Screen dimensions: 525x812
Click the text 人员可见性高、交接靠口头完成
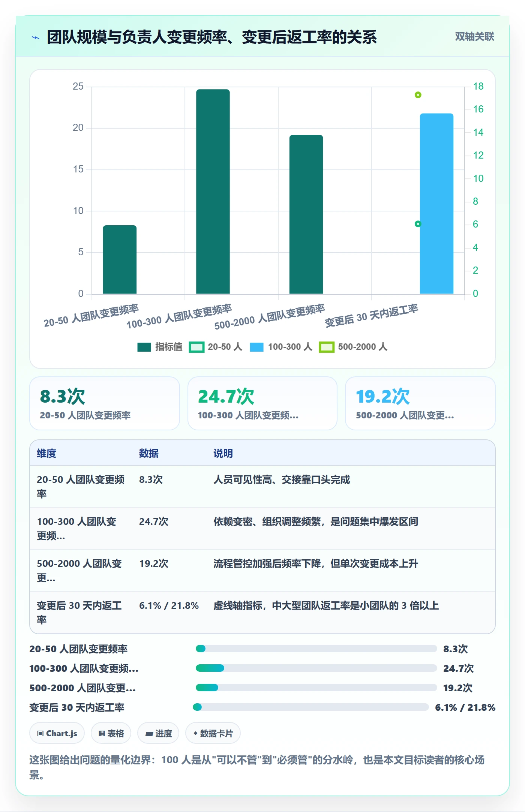pos(282,479)
